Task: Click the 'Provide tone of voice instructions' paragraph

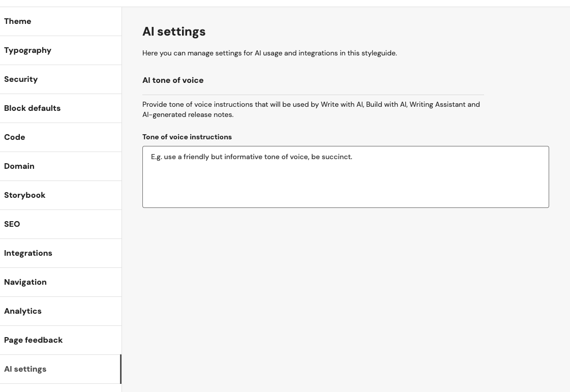Action: [x=311, y=109]
